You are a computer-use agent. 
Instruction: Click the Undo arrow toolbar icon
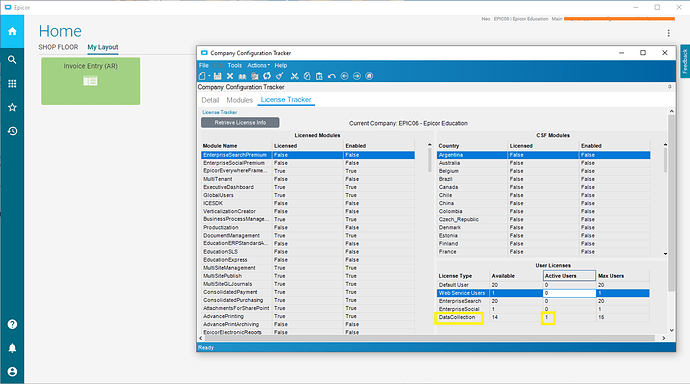tap(332, 76)
